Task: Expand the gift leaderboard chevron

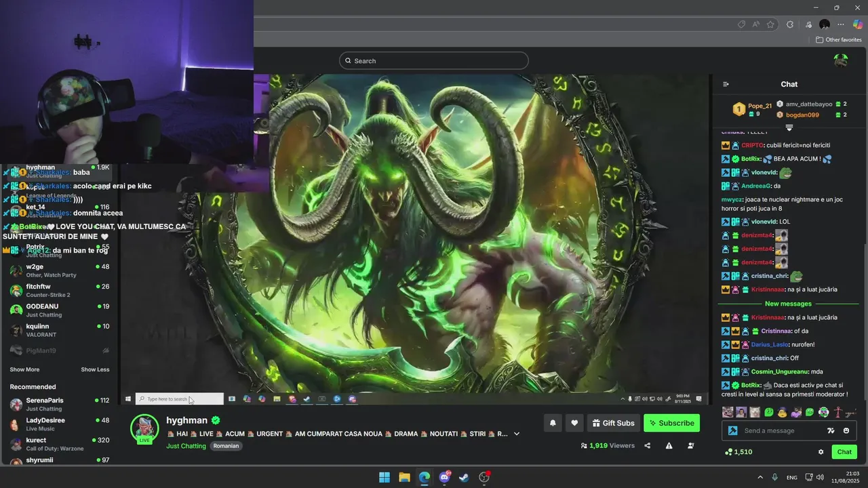Action: 789,127
